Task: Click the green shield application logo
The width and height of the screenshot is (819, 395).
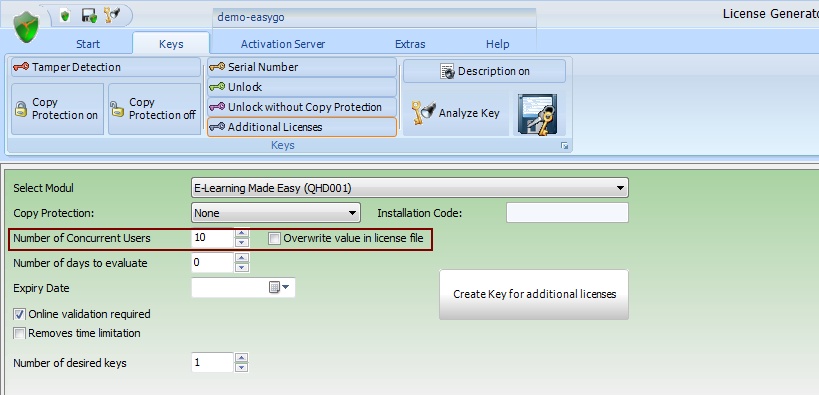Action: pyautogui.click(x=26, y=27)
